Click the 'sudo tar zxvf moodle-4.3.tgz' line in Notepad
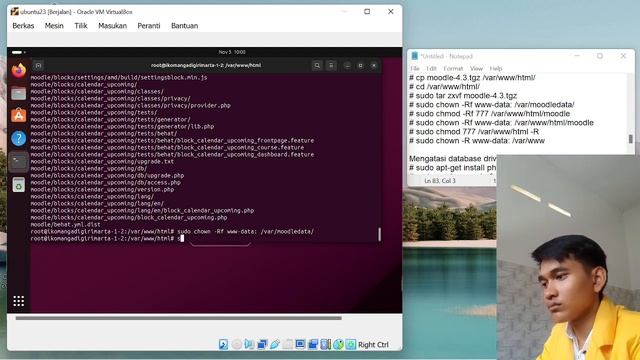This screenshot has height=360, width=640. pos(463,96)
